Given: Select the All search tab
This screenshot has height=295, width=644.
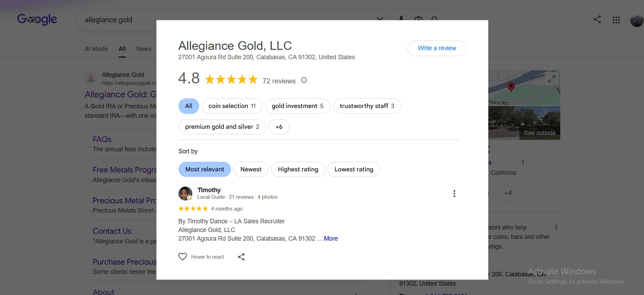Looking at the screenshot, I should tap(122, 49).
